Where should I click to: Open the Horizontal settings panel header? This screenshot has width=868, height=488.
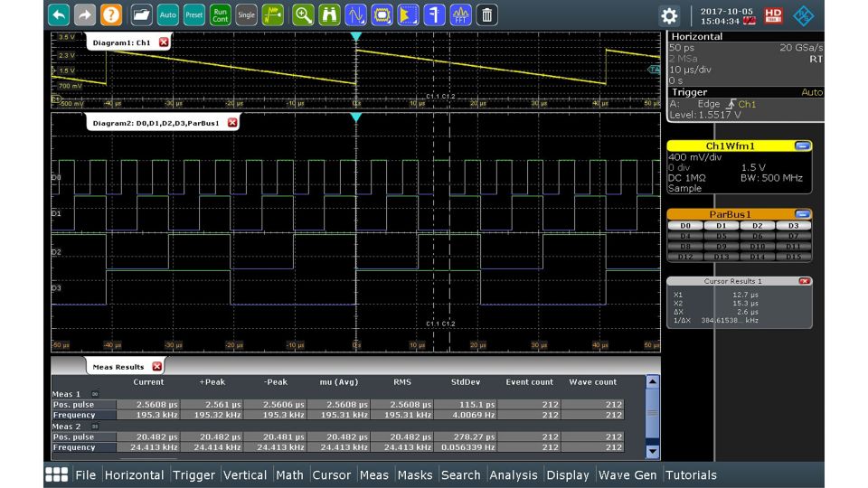click(x=746, y=36)
